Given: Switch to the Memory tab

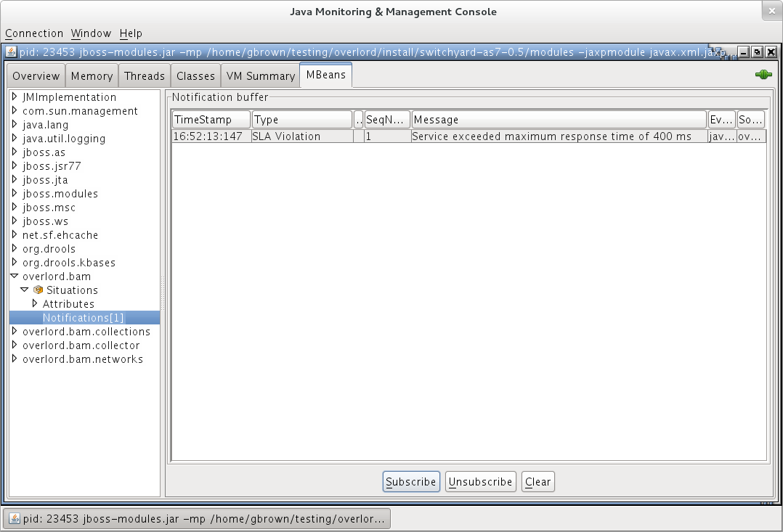Looking at the screenshot, I should pyautogui.click(x=92, y=76).
